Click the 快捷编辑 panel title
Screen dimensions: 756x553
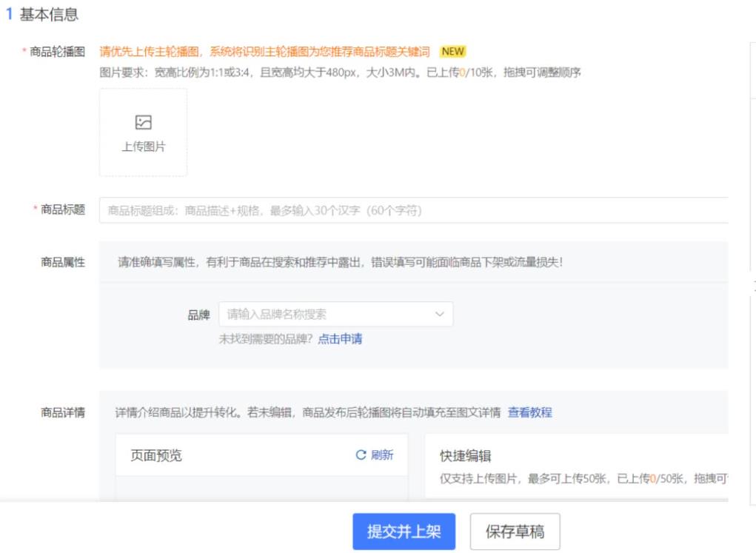465,455
